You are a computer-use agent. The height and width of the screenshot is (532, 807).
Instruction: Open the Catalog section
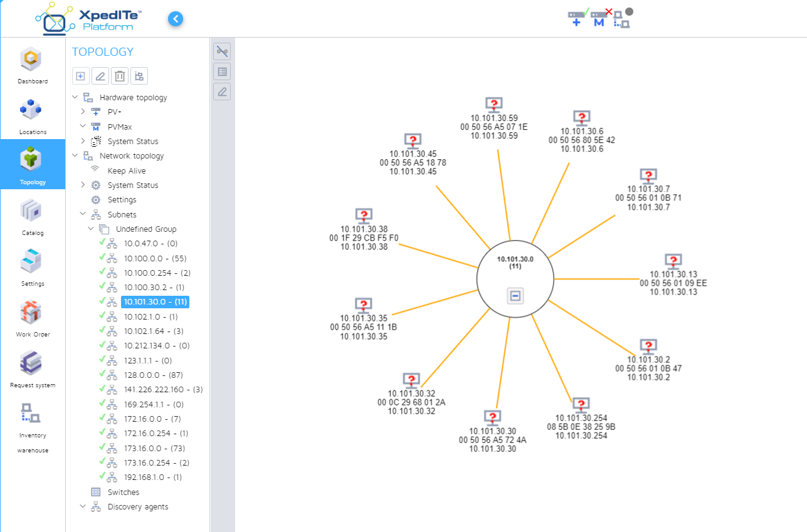(32, 216)
